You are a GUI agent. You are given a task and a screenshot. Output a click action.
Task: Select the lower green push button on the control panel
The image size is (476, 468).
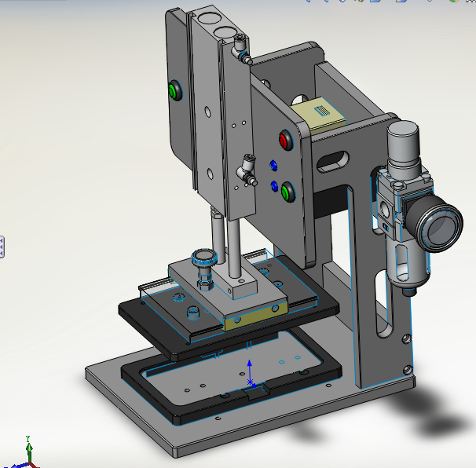[x=287, y=192]
